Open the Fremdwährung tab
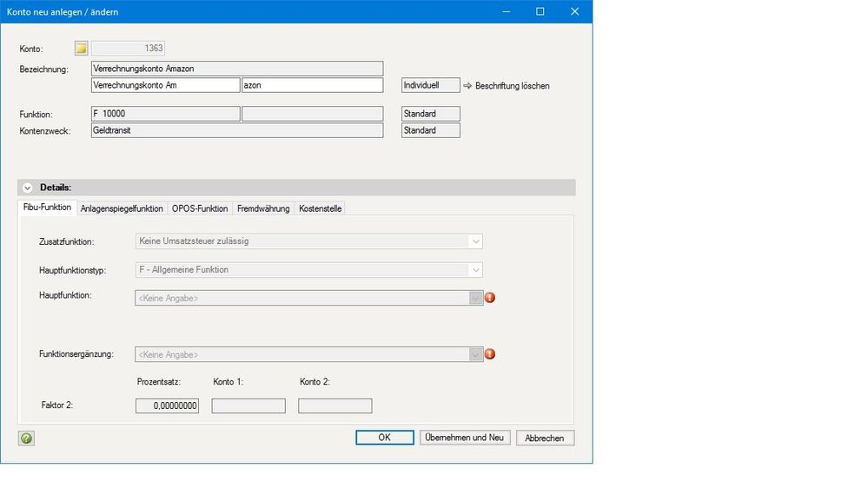Viewport: 868px width, 488px height. (263, 208)
